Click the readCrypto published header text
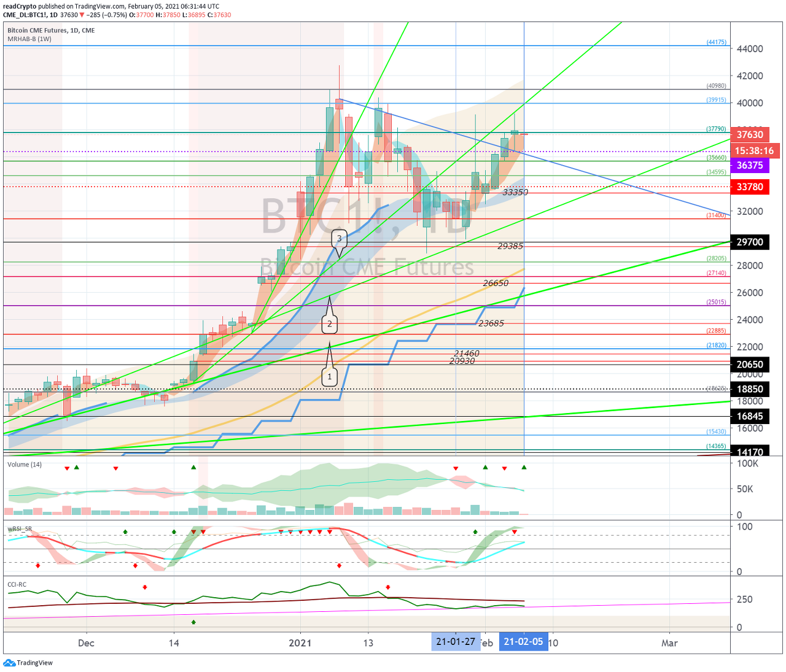This screenshot has height=672, width=786. click(111, 6)
